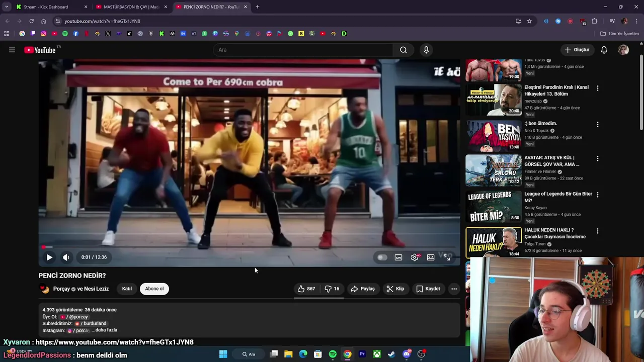Open the three-dot more actions menu below video

(454, 289)
